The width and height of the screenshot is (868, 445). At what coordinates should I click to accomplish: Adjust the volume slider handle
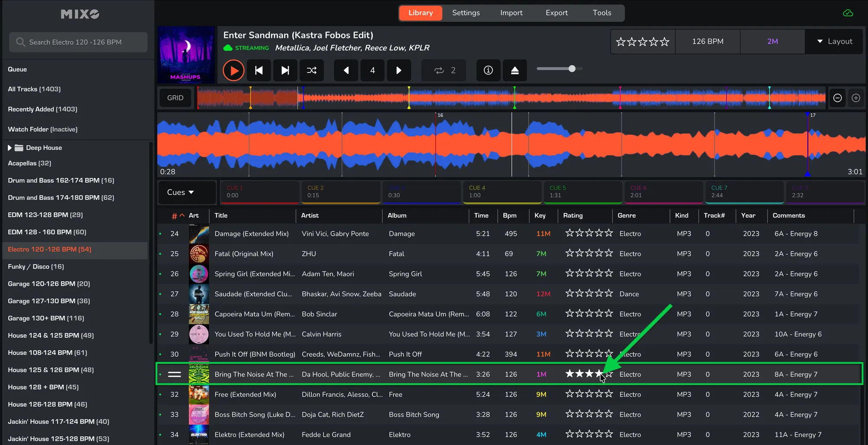pos(572,69)
